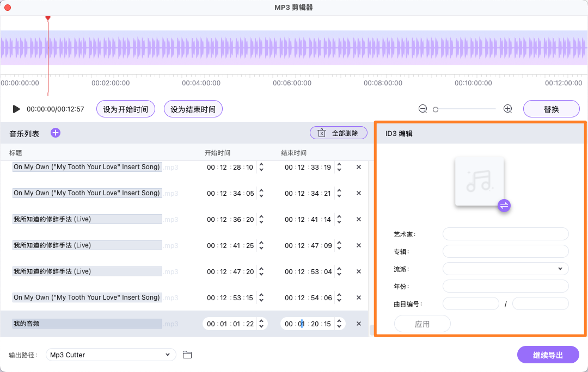Click the 替换 replace button

(551, 108)
